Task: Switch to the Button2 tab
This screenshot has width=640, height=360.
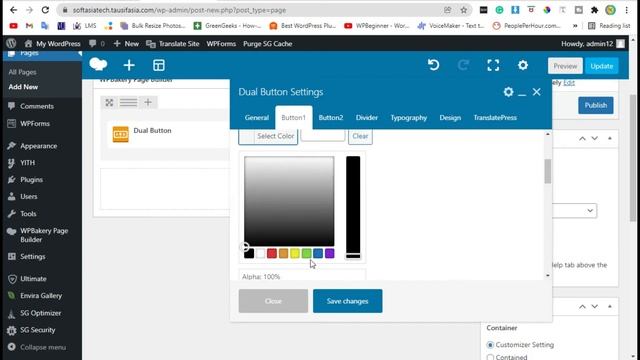Action: (331, 118)
